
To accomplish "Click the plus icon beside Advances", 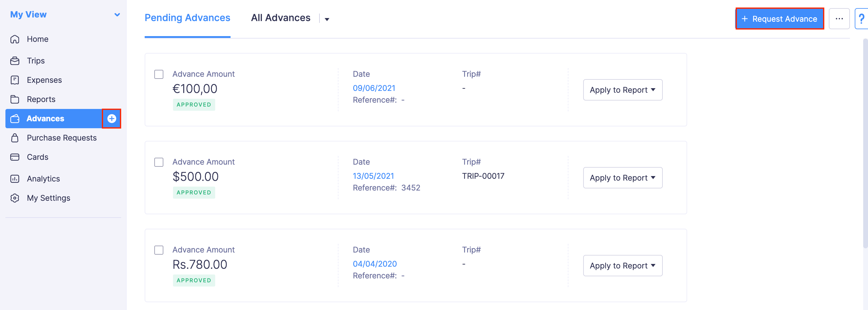I will click(x=112, y=119).
